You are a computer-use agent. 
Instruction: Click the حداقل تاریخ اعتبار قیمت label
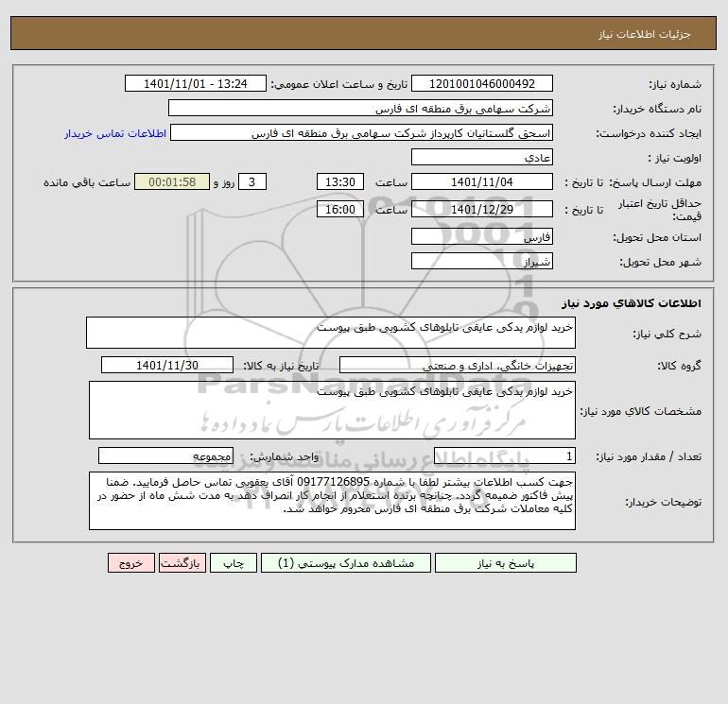[x=660, y=210]
